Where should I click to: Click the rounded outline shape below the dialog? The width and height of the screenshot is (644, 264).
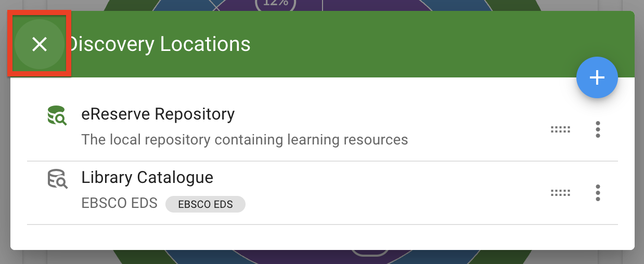pyautogui.click(x=369, y=253)
